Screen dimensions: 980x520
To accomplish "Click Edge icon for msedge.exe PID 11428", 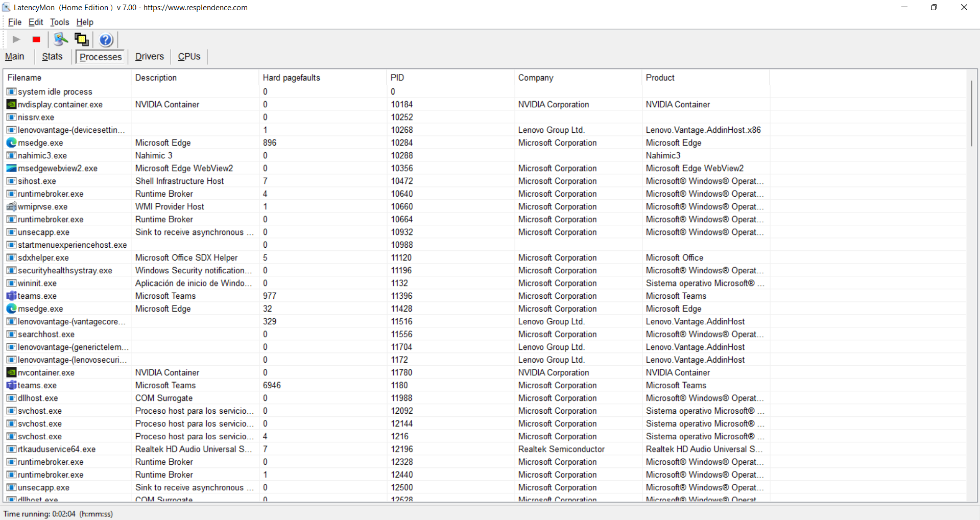I will [11, 309].
